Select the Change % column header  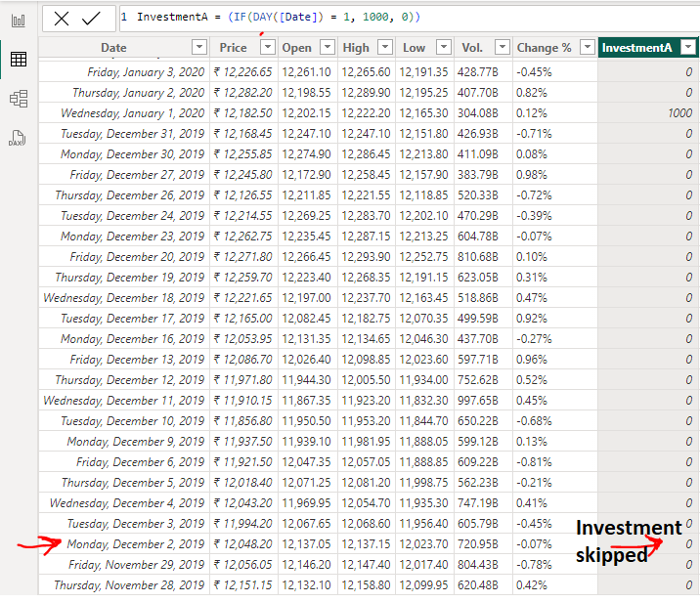point(545,47)
